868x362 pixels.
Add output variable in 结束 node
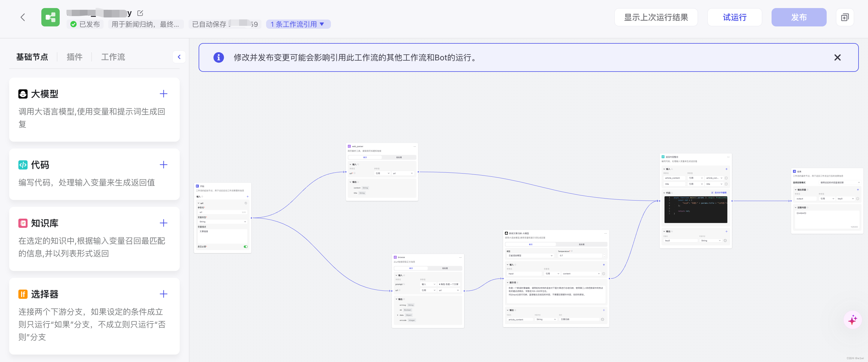[x=858, y=190]
